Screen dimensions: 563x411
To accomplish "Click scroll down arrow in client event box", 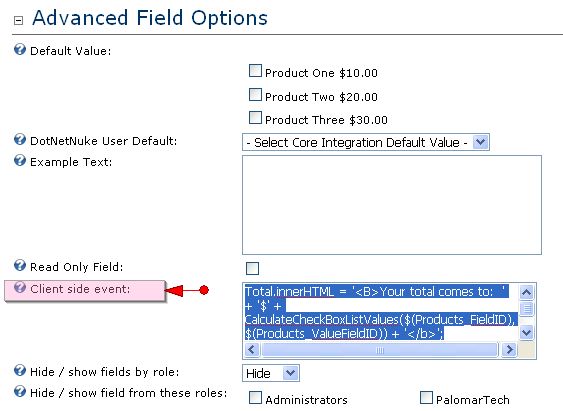I will 526,332.
